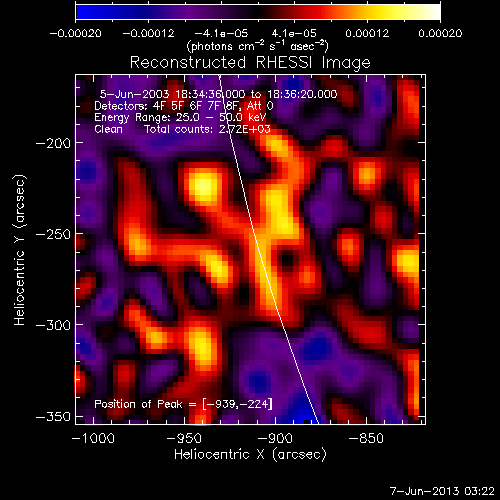Click the date-time line '5-Jun-2003 18:34:36.000 to 18:36:20.000'

click(x=218, y=94)
